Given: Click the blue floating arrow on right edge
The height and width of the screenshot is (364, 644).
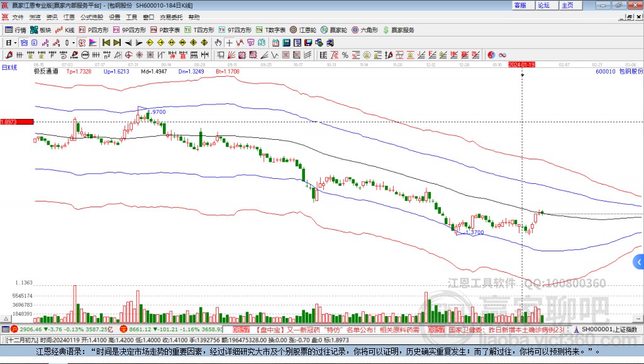Looking at the screenshot, I should [x=639, y=261].
